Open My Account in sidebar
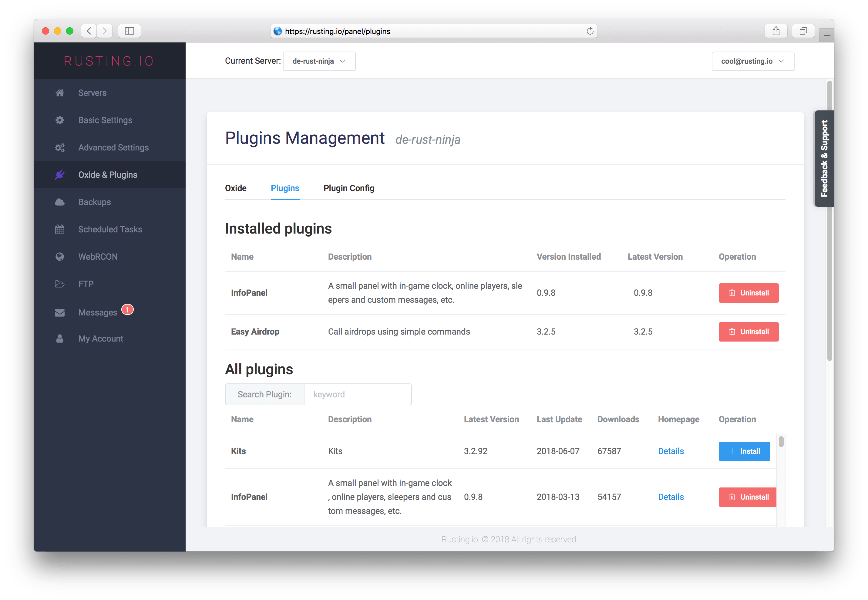The height and width of the screenshot is (600, 868). click(110, 339)
